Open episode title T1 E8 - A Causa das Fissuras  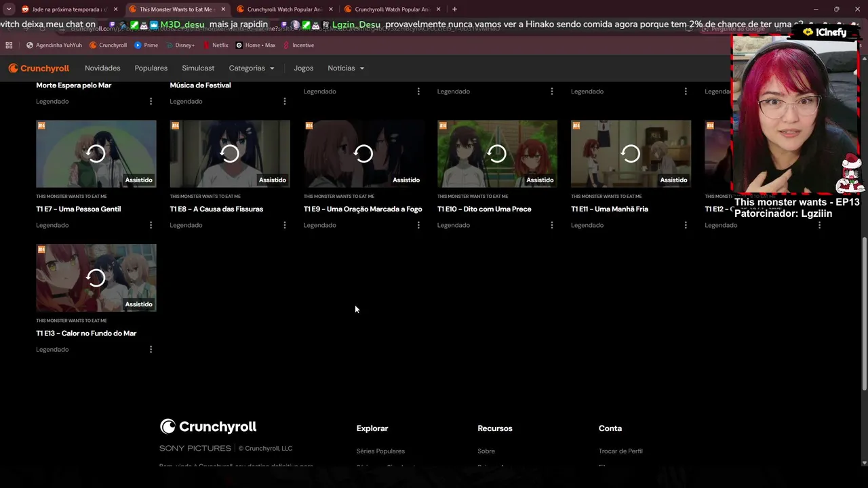pyautogui.click(x=216, y=209)
